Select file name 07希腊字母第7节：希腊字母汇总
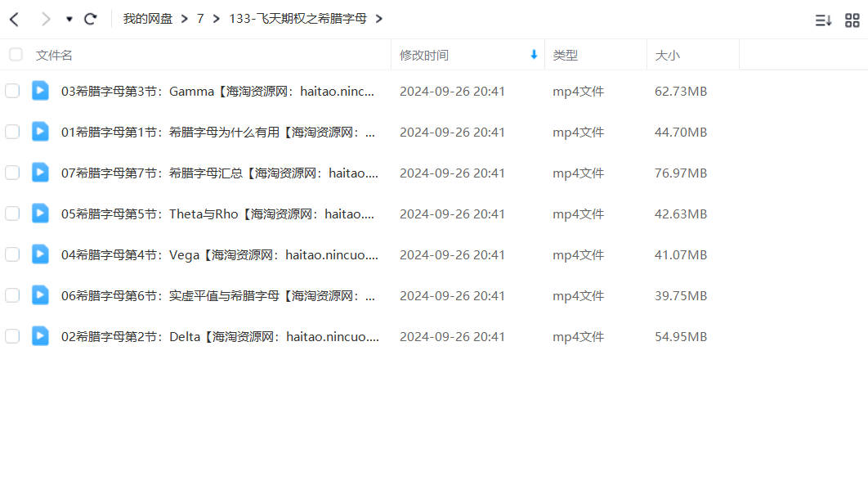 point(220,173)
